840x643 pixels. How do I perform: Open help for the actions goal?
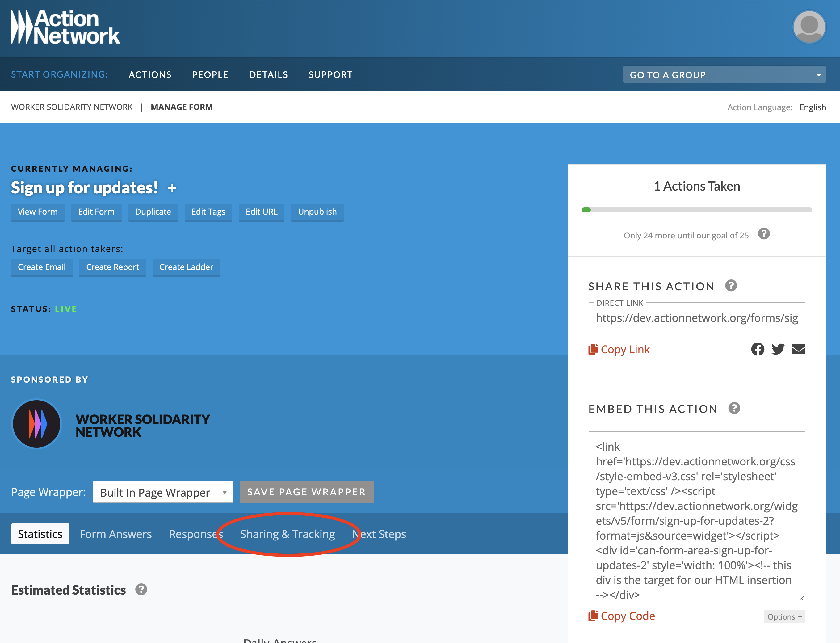(764, 234)
